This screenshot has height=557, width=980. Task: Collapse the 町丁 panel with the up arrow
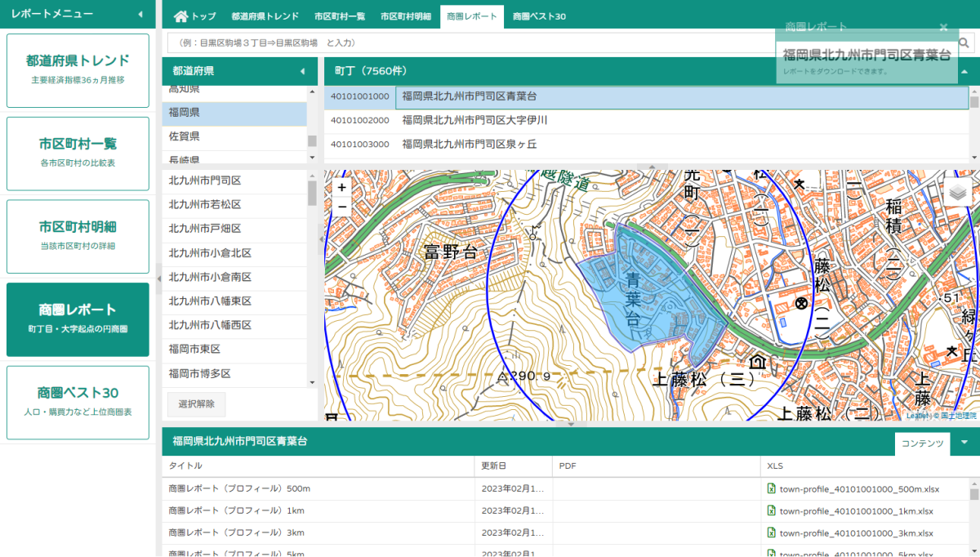pyautogui.click(x=964, y=71)
